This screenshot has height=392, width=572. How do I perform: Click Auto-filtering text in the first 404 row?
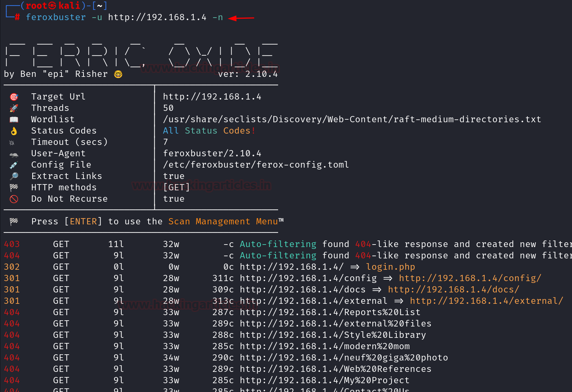pos(278,255)
